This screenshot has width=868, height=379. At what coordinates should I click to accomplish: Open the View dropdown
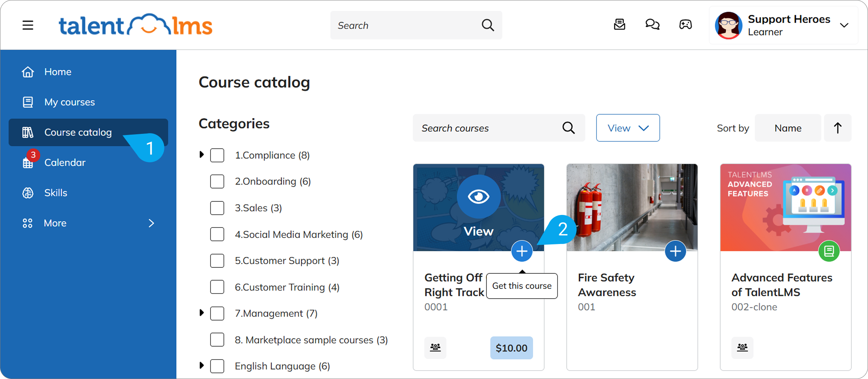point(628,128)
